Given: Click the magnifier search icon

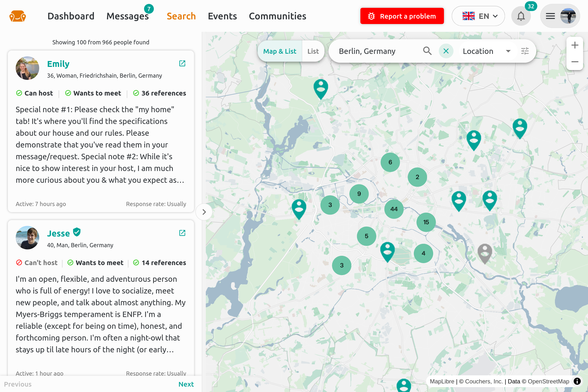Looking at the screenshot, I should click(x=427, y=51).
